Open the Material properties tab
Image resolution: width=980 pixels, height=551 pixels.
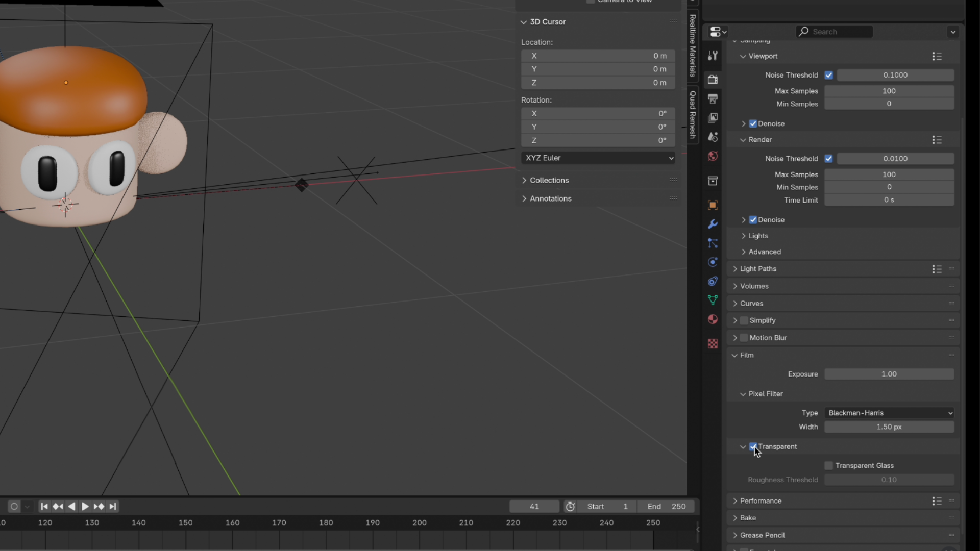(x=713, y=319)
